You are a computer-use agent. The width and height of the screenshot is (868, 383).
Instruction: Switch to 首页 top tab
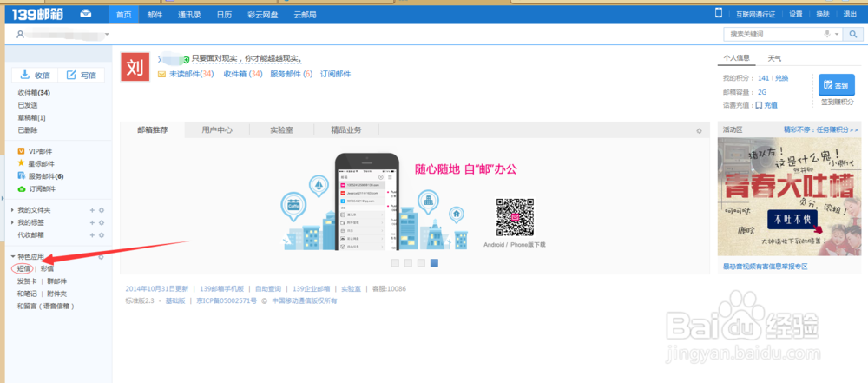[123, 15]
